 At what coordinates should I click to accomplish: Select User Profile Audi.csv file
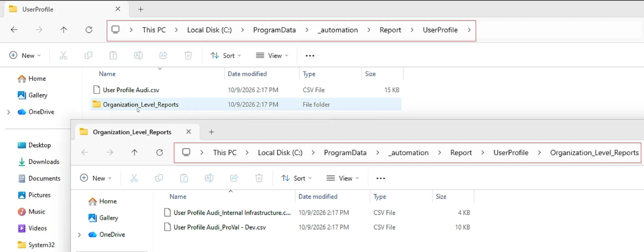click(x=246, y=90)
